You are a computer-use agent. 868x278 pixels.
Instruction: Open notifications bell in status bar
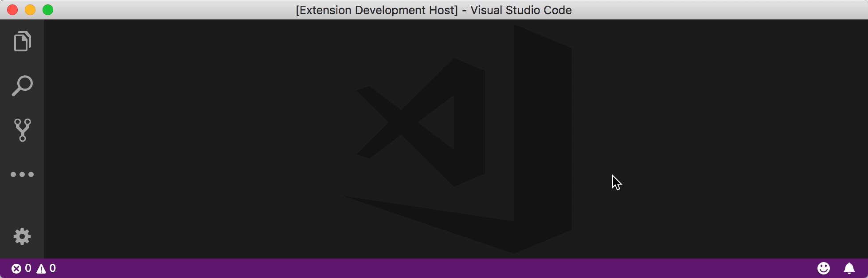point(849,268)
